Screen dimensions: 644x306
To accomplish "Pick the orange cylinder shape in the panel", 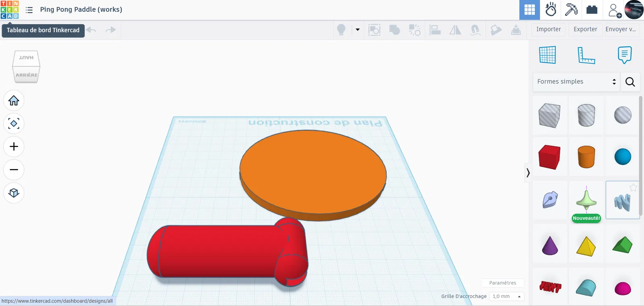I will [586, 157].
